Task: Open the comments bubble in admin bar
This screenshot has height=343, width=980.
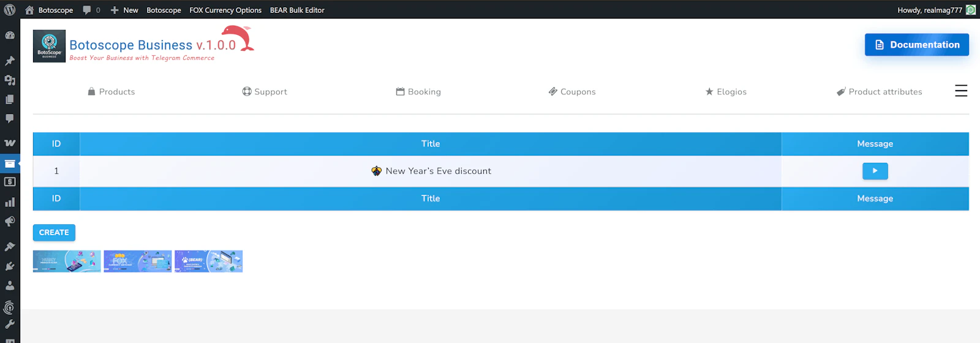Action: coord(91,10)
